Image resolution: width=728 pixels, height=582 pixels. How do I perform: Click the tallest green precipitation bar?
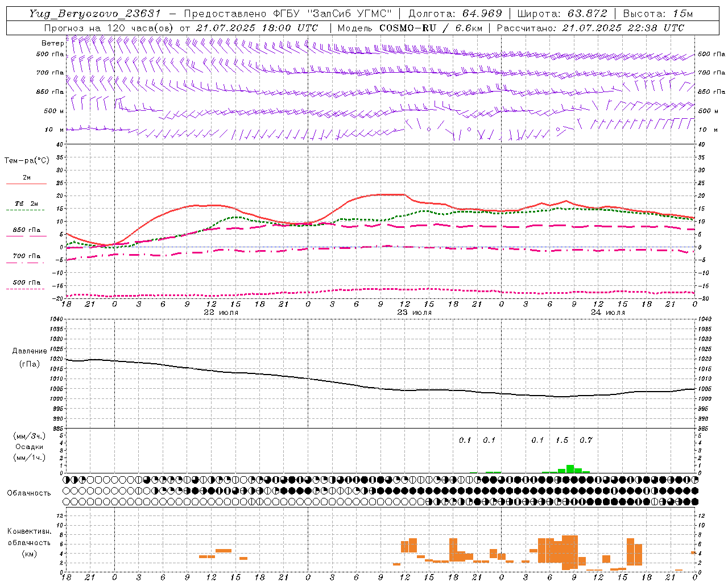[570, 469]
